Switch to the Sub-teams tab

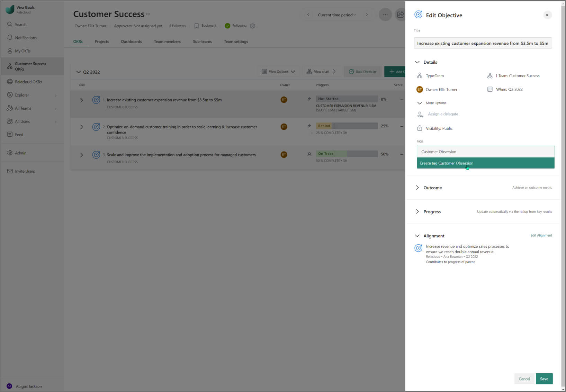[202, 42]
